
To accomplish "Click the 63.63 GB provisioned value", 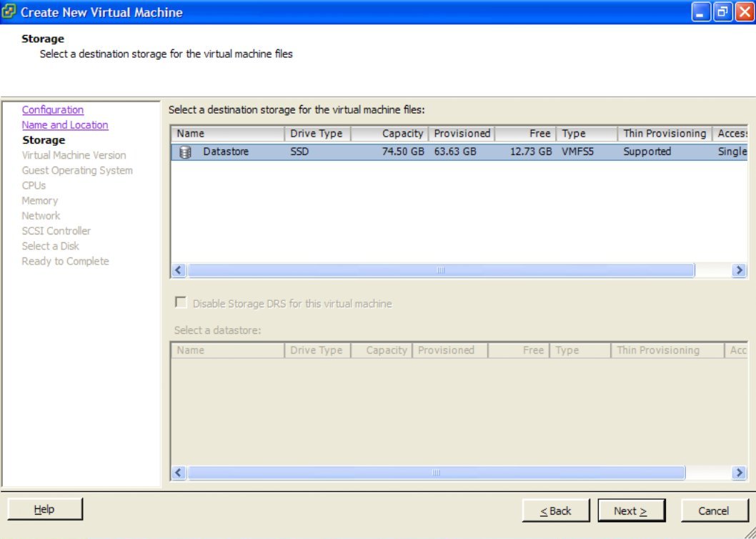I will point(455,152).
